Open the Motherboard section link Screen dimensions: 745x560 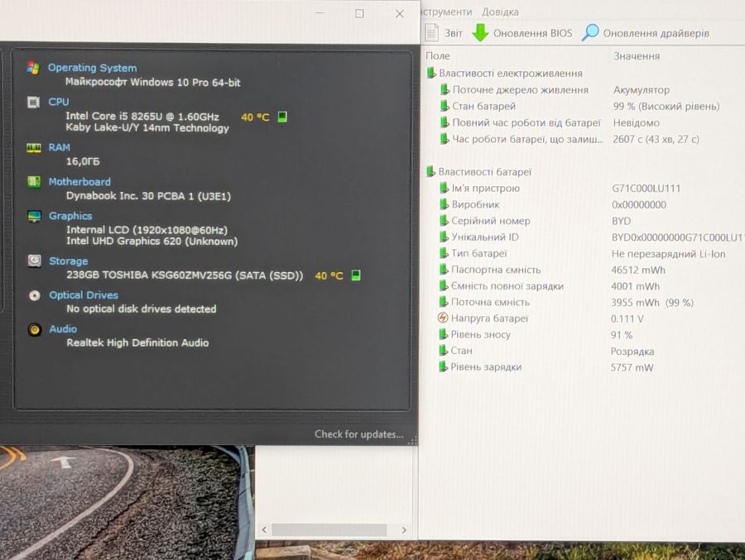79,182
